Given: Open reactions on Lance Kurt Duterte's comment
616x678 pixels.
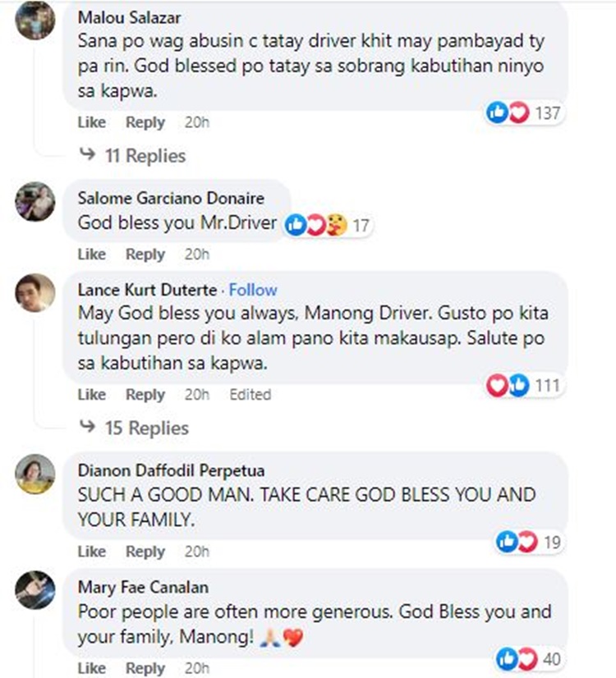Looking at the screenshot, I should point(524,385).
